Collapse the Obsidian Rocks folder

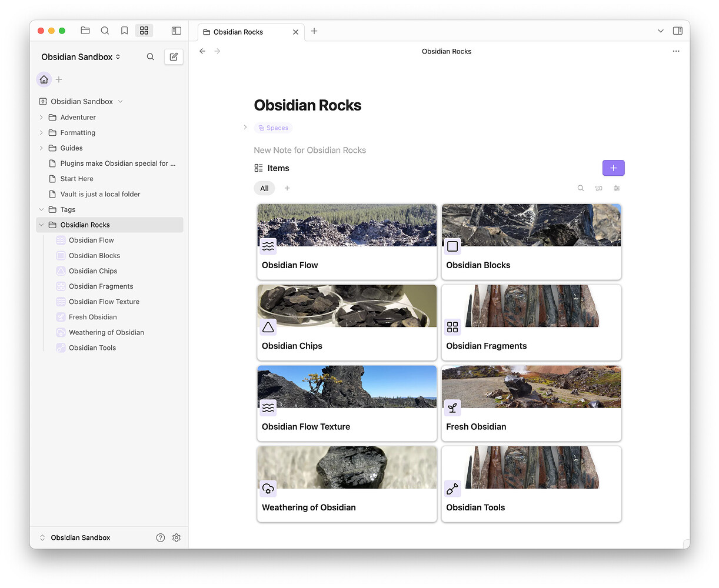click(x=41, y=225)
